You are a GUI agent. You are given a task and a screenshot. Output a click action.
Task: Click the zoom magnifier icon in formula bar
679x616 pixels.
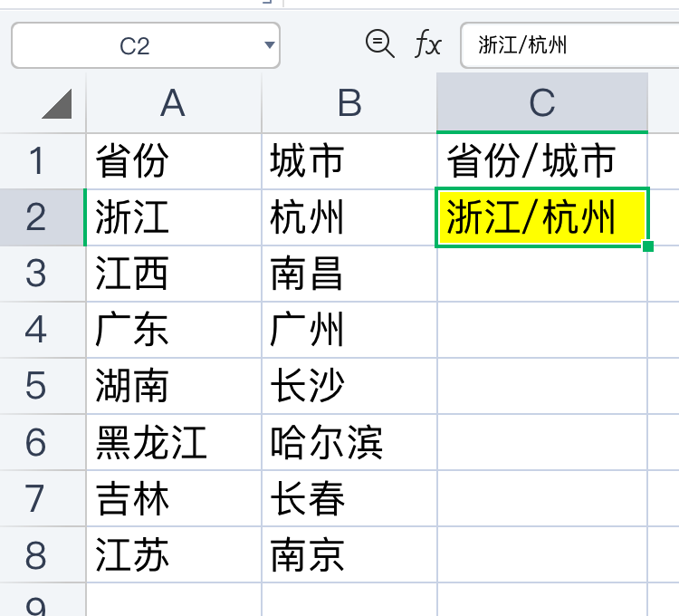coord(379,43)
